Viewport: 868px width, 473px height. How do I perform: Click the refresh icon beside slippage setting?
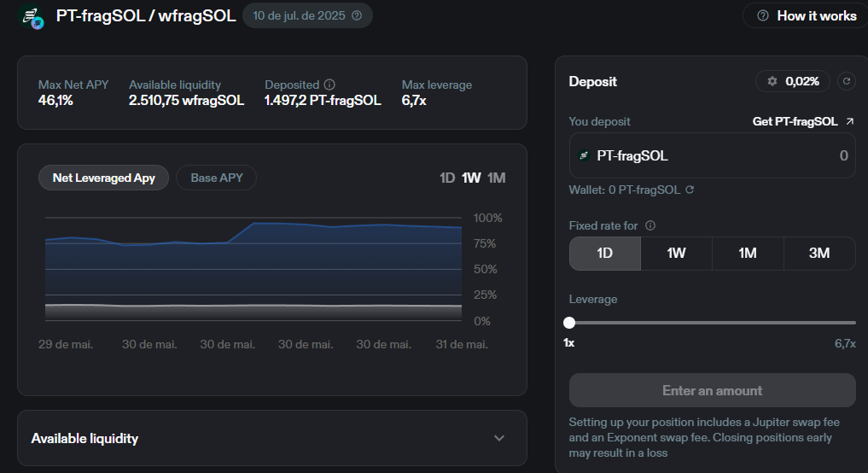point(847,81)
